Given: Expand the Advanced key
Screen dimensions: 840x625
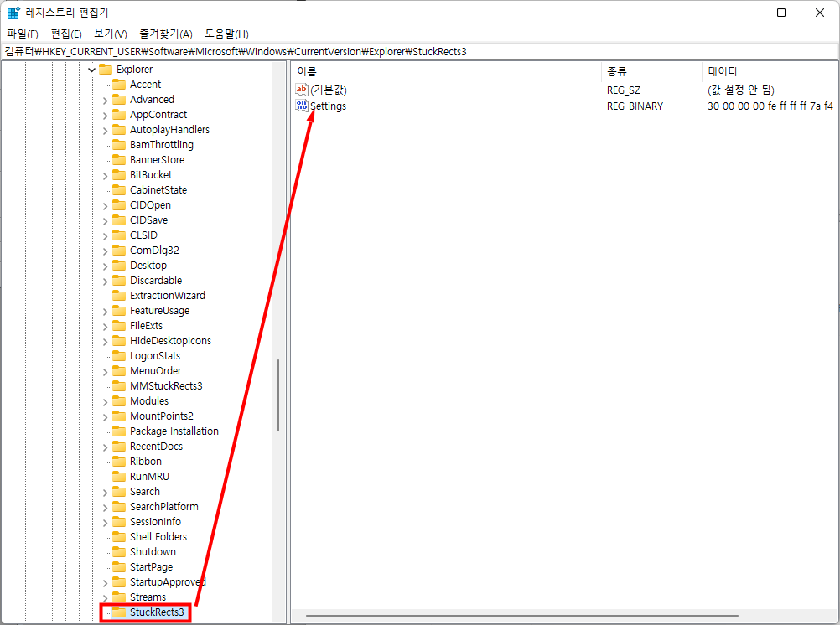Looking at the screenshot, I should coord(105,101).
